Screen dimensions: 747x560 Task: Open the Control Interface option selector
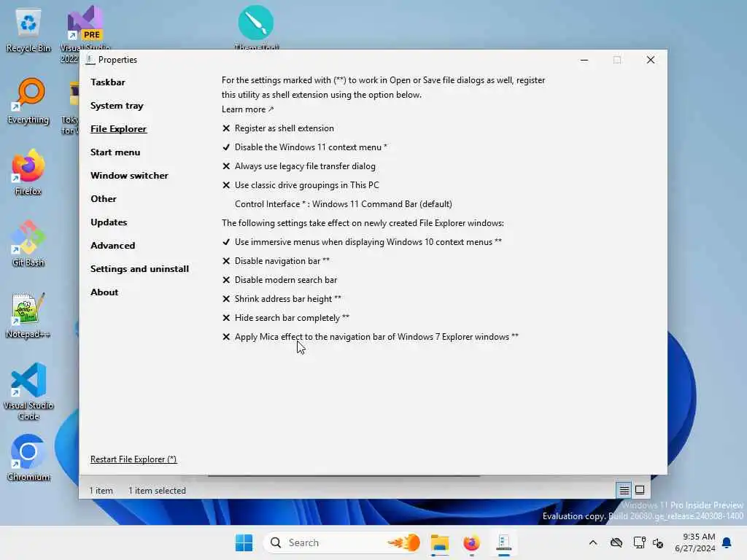point(343,204)
